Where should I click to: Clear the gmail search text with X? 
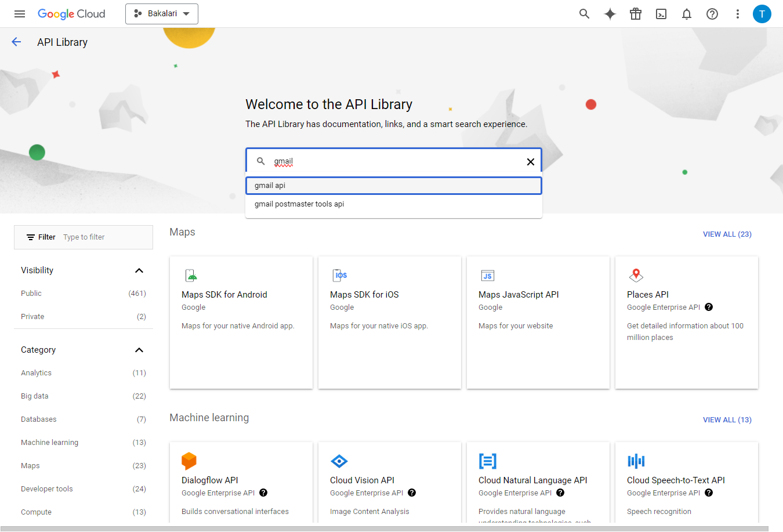(x=530, y=162)
